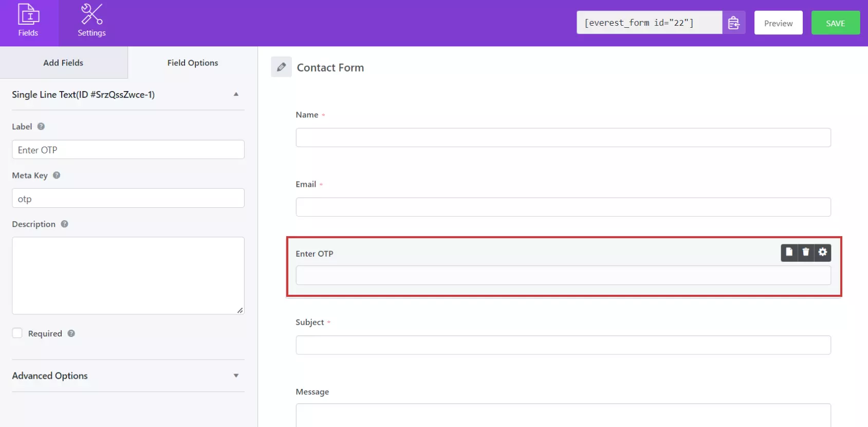Open the Enter OTP field settings gear

pos(823,252)
